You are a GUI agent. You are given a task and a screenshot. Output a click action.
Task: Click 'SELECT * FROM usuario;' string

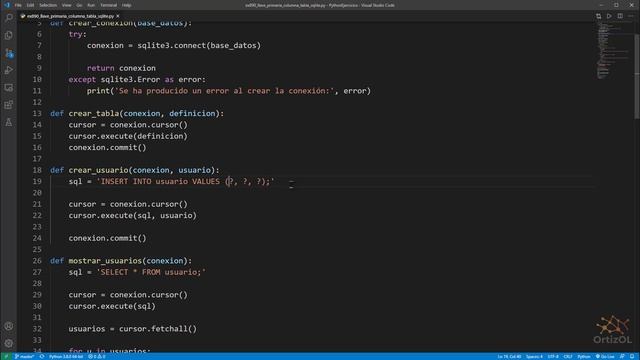tap(151, 272)
